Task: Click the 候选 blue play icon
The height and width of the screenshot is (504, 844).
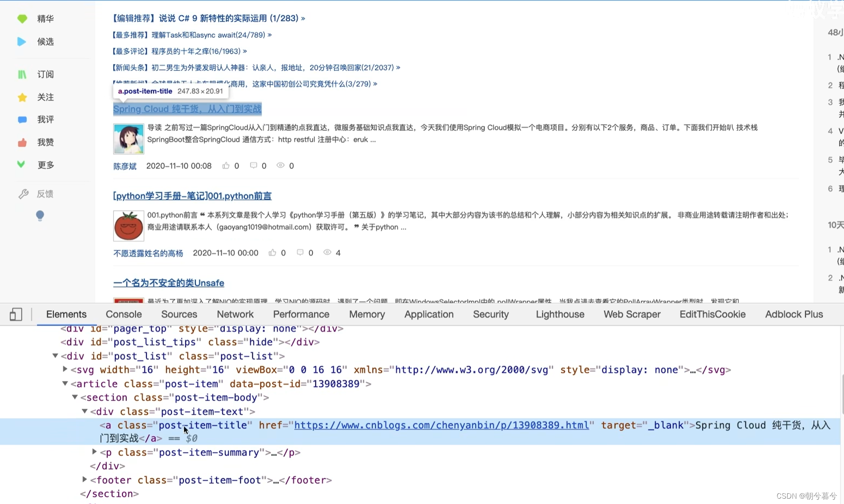Action: (21, 42)
